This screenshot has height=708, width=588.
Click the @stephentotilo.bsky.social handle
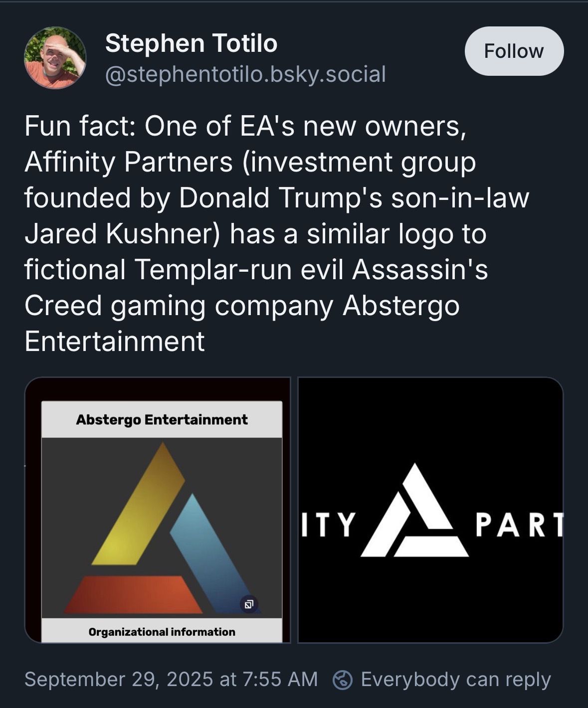(245, 74)
